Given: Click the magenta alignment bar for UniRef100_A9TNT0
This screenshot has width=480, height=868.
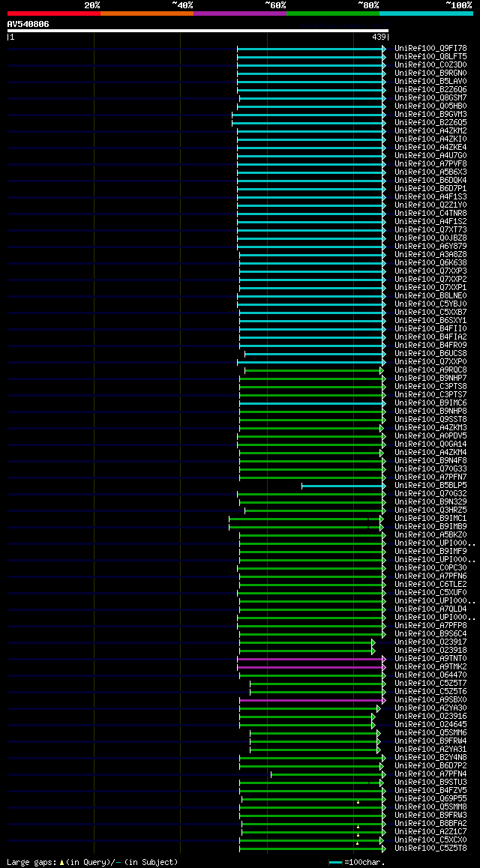Looking at the screenshot, I should 311,659.
